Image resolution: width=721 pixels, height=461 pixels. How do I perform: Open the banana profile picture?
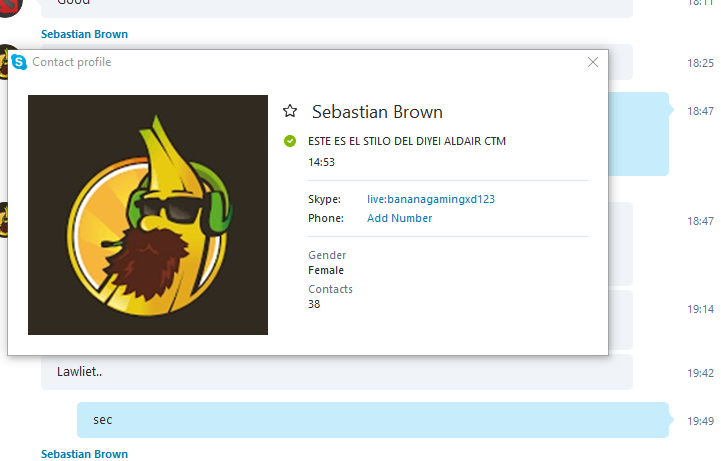148,215
